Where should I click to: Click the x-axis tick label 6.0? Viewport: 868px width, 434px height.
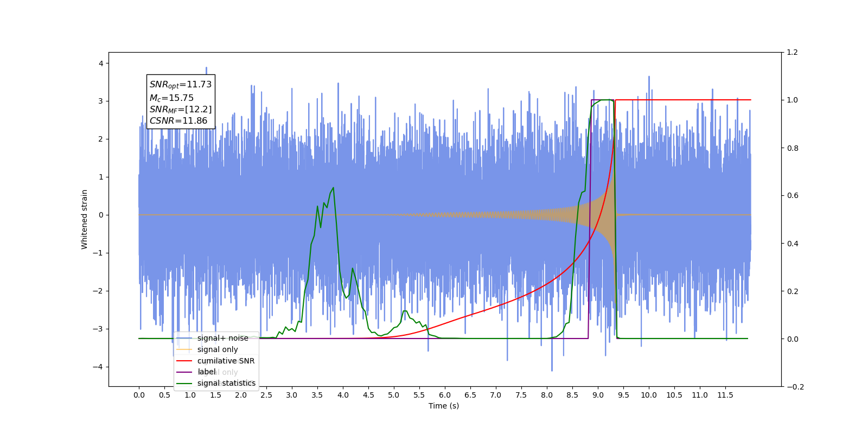pyautogui.click(x=445, y=395)
